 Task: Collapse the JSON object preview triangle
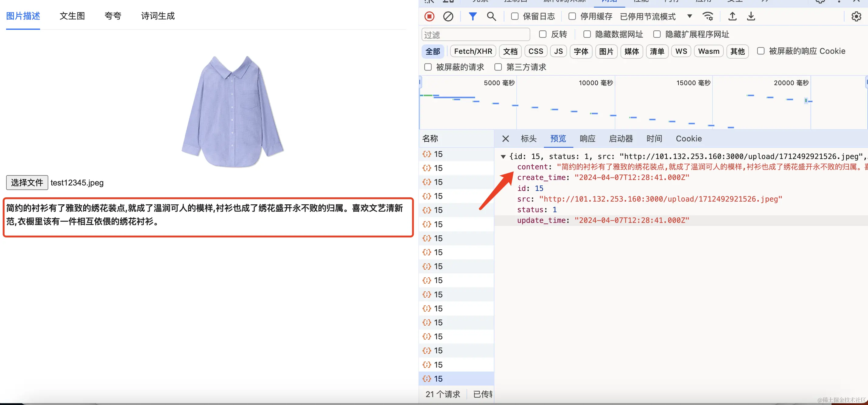point(503,157)
